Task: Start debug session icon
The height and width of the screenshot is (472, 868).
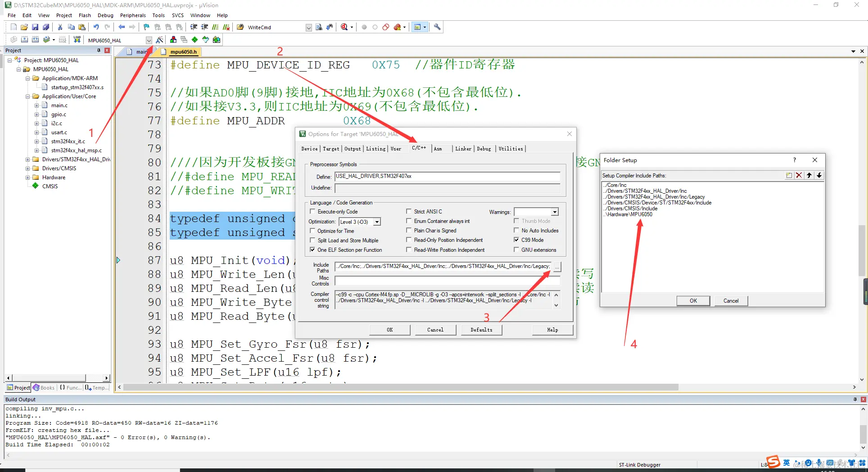Action: 345,27
